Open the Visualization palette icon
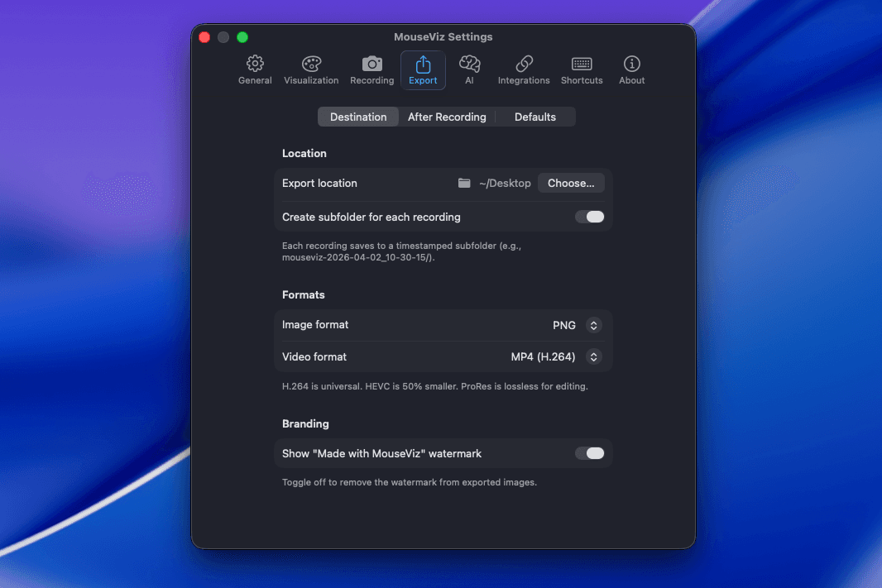Viewport: 882px width, 588px height. point(311,64)
